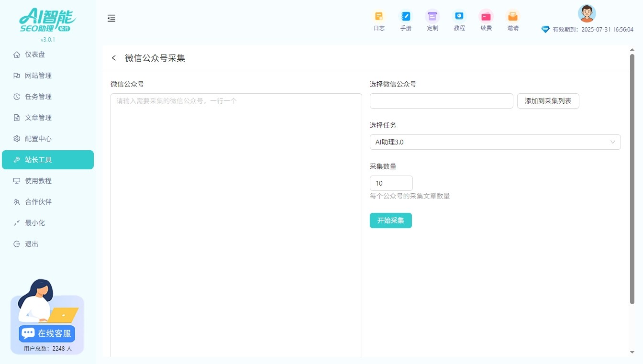Click the 续费 renewal icon
The width and height of the screenshot is (643, 364).
[x=486, y=16]
